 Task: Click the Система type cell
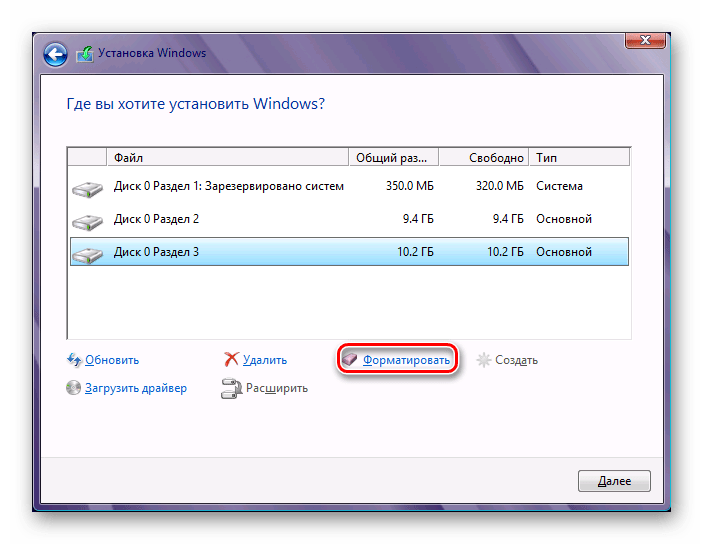560,186
